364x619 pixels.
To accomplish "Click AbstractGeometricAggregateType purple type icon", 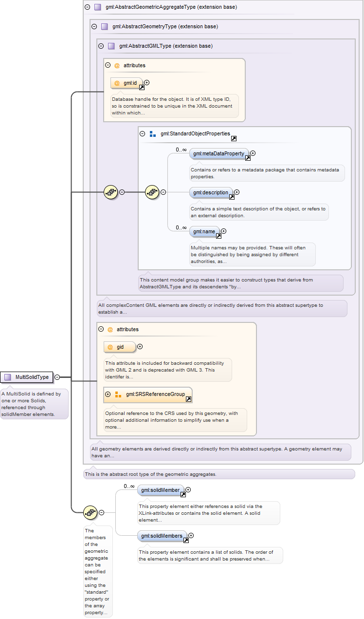I will [97, 7].
